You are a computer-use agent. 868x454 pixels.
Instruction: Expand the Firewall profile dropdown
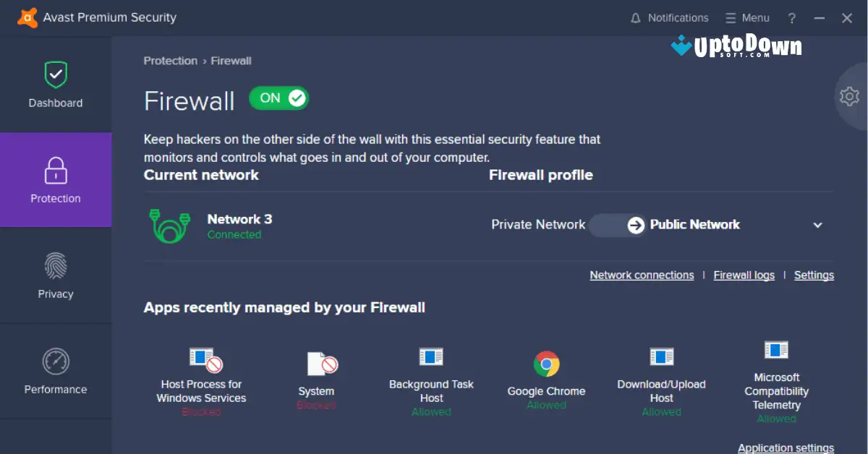pyautogui.click(x=817, y=225)
